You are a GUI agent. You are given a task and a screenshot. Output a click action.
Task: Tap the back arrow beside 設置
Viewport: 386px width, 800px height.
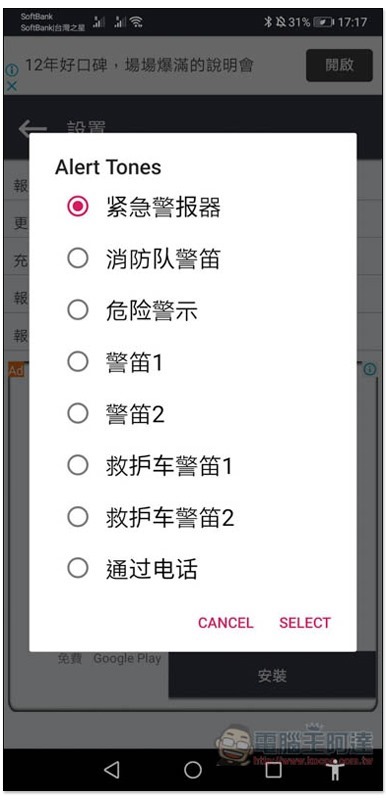(32, 129)
